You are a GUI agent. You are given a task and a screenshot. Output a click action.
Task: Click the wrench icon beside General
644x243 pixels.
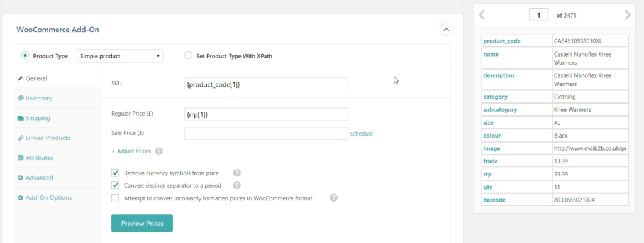tap(20, 78)
